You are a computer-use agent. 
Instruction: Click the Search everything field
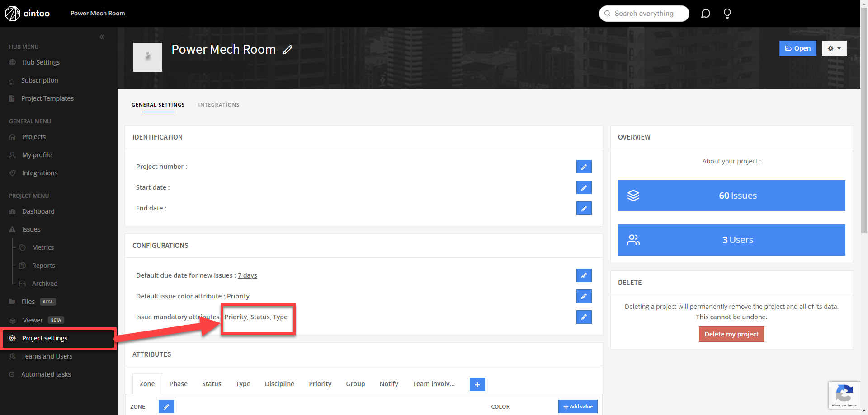(x=644, y=14)
